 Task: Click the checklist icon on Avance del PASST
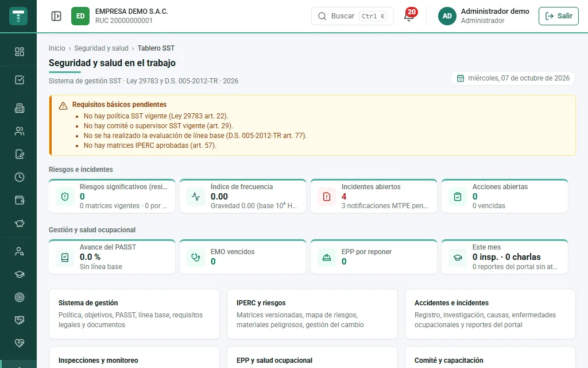click(65, 257)
